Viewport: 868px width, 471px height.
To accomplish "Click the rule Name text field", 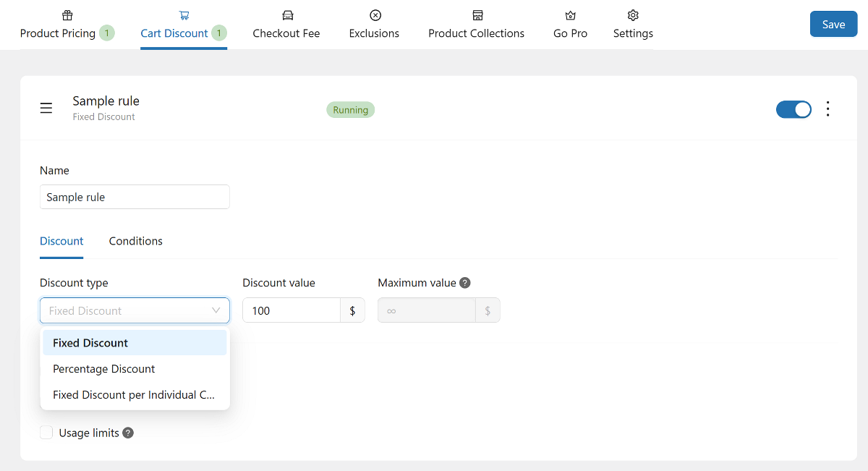I will [x=135, y=197].
